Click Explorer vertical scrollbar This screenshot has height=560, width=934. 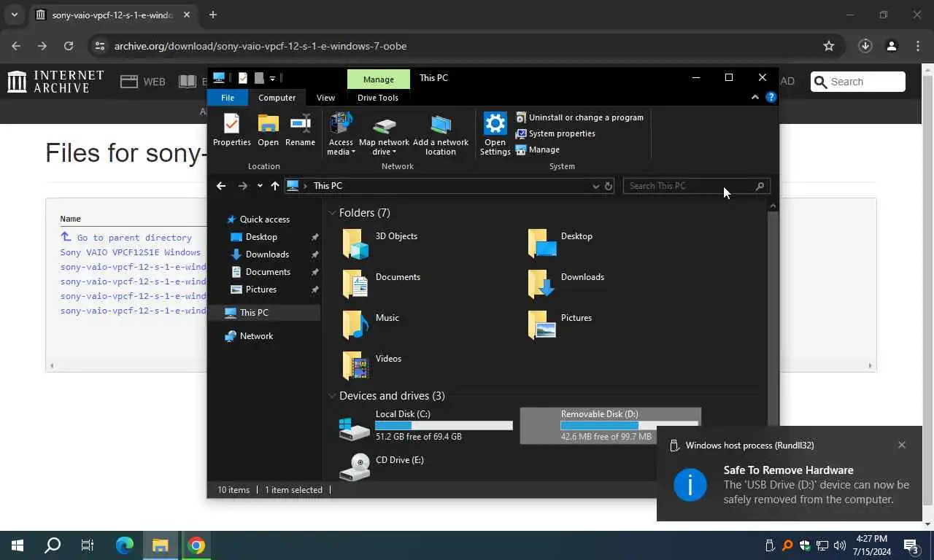[x=773, y=314]
